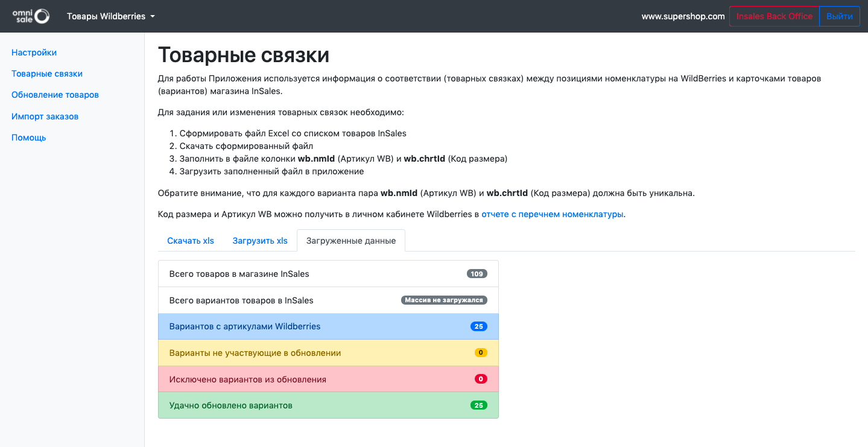Switch to the Скачать xls tab
Screen dimensions: 868x447
tap(191, 241)
